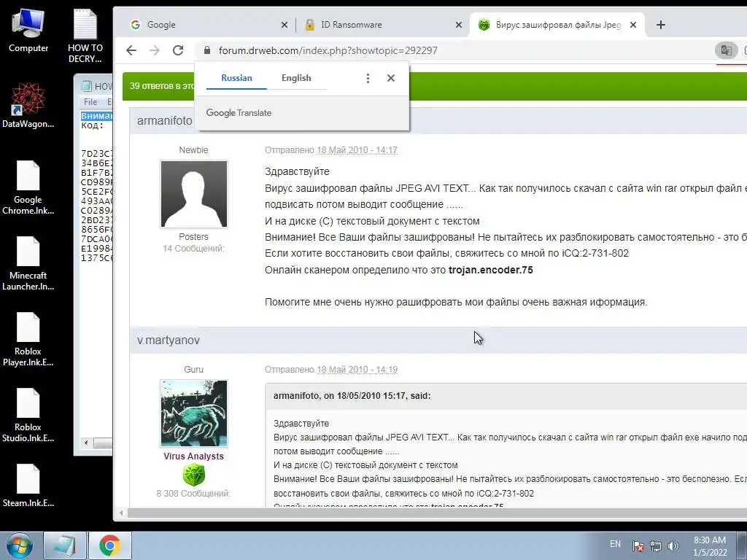Go back with Chrome's back arrow
The width and height of the screenshot is (747, 560).
(131, 50)
